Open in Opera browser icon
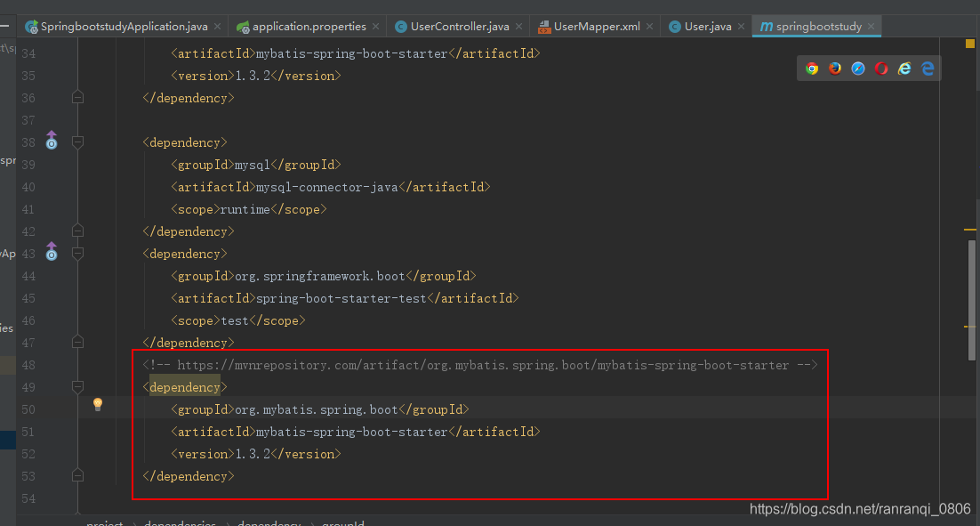Screen dimensions: 980x526 point(881,69)
